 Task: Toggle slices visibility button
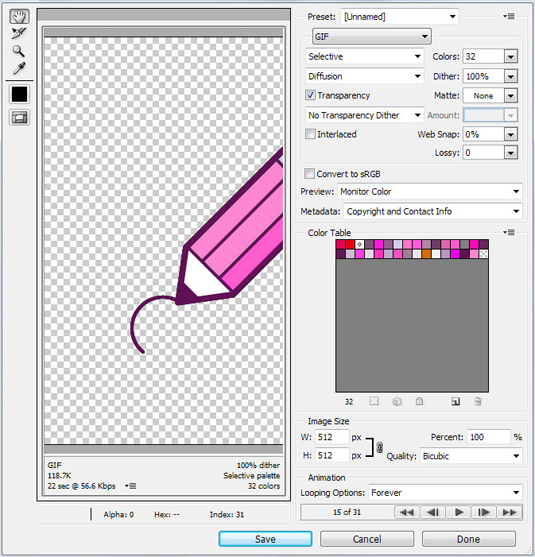click(x=19, y=118)
